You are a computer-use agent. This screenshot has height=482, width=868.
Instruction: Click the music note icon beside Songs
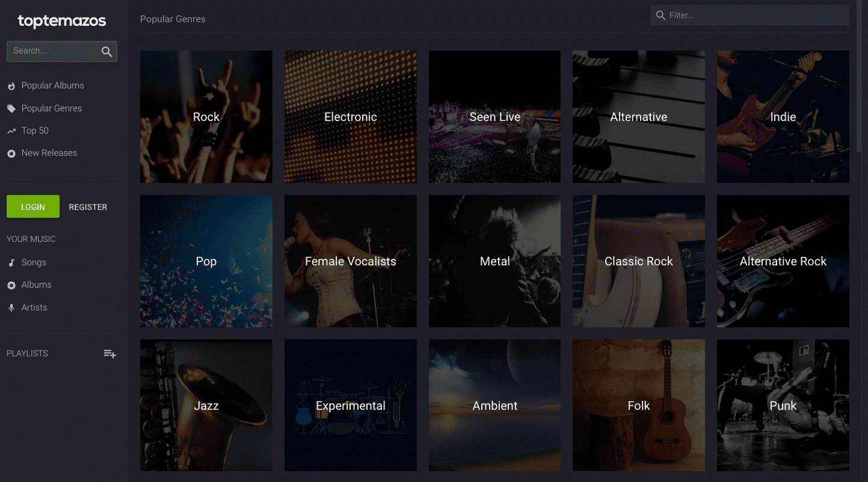pos(11,263)
